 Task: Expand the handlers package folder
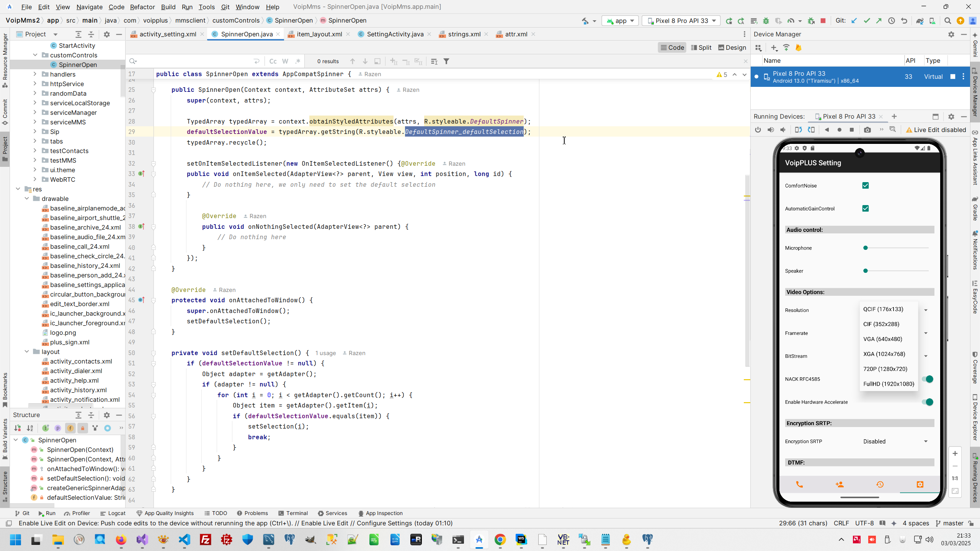pyautogui.click(x=35, y=74)
